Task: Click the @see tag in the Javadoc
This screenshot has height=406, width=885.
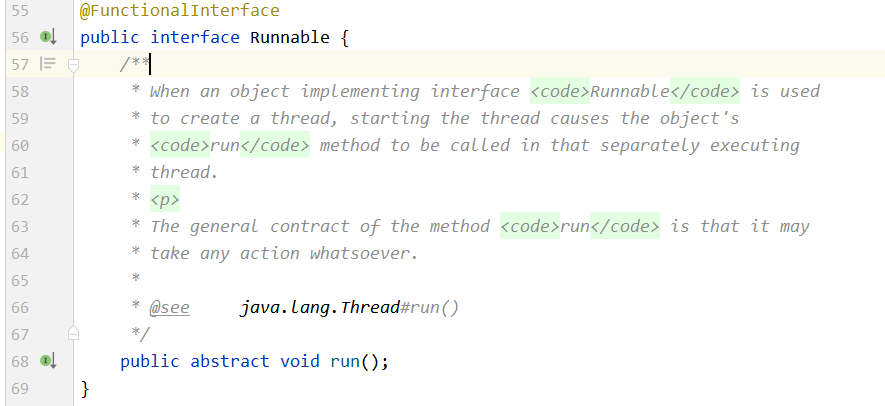Action: coord(169,308)
